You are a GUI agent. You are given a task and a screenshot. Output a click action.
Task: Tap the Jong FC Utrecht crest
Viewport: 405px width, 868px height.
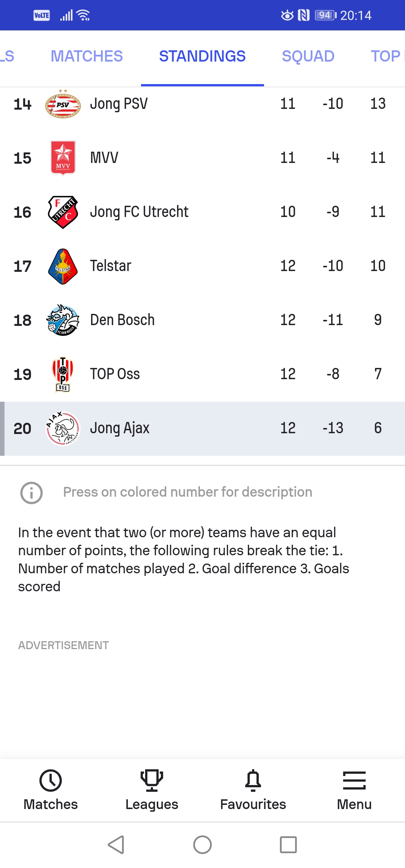[63, 212]
